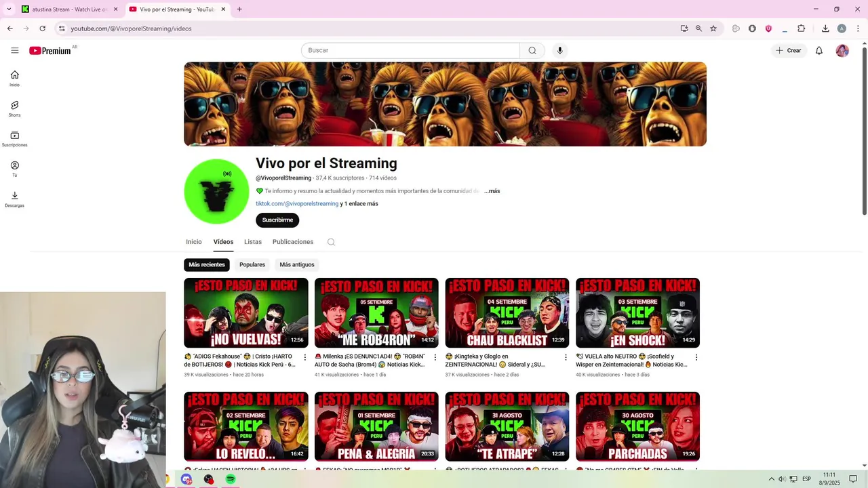This screenshot has height=488, width=868.
Task: Filter videos by Más antiguos
Action: pos(297,264)
